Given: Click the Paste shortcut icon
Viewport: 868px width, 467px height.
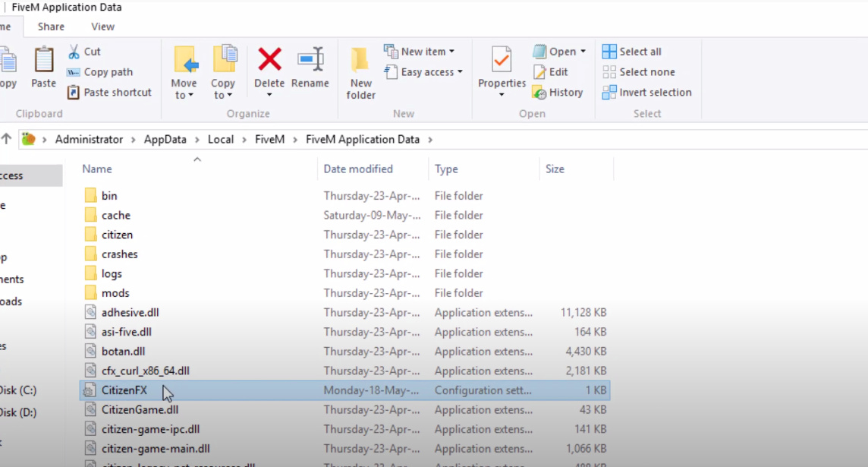Looking at the screenshot, I should [x=74, y=93].
